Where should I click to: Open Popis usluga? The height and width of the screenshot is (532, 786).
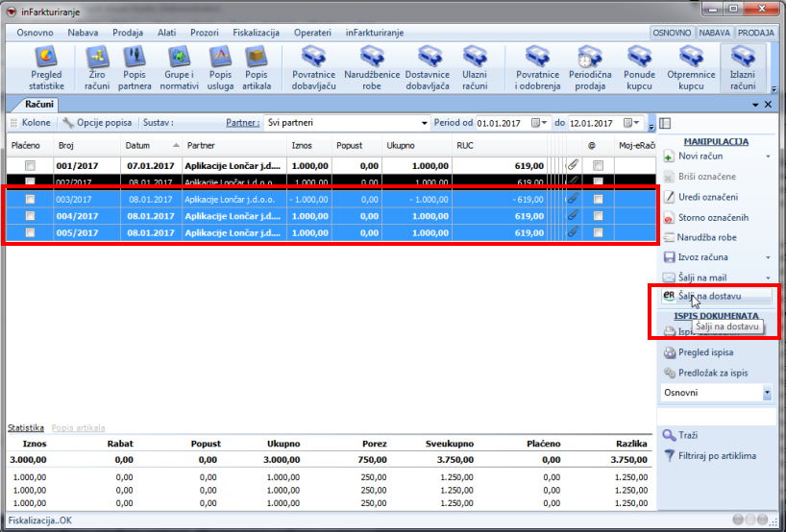(x=220, y=68)
